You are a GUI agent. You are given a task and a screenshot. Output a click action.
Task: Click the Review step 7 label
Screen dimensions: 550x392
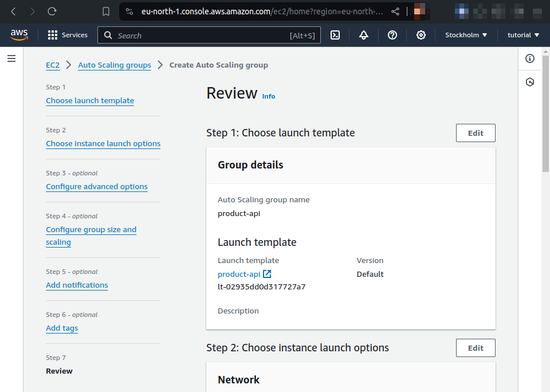[59, 371]
